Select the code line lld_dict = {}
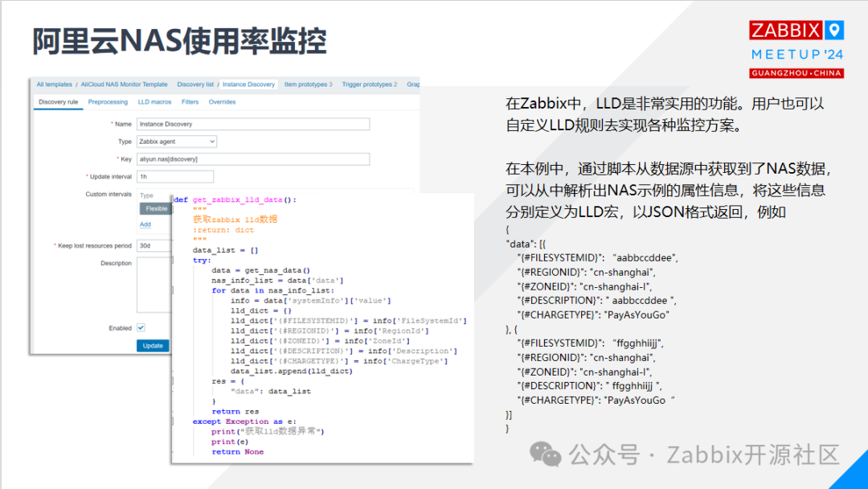The height and width of the screenshot is (489, 868). [260, 310]
